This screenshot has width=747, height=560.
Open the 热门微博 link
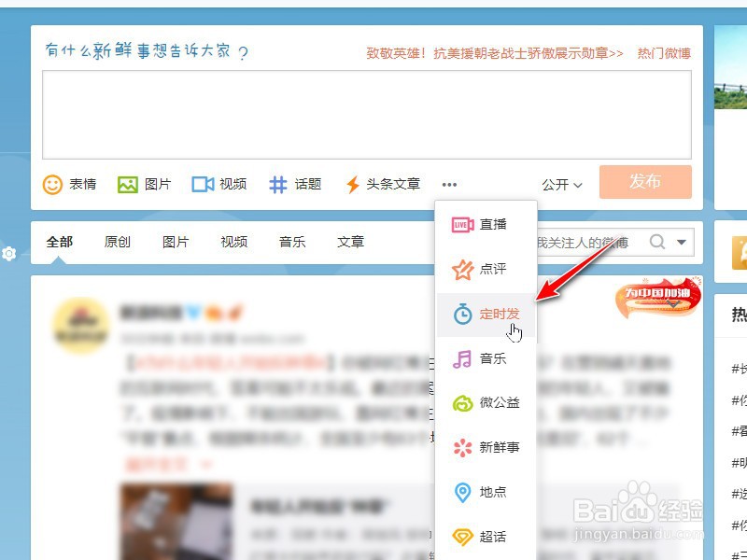(664, 53)
